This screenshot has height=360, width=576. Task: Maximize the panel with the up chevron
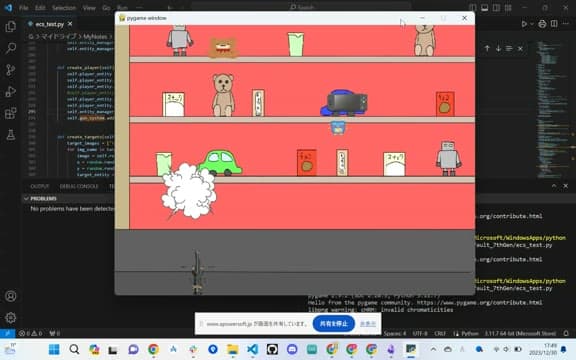(554, 186)
